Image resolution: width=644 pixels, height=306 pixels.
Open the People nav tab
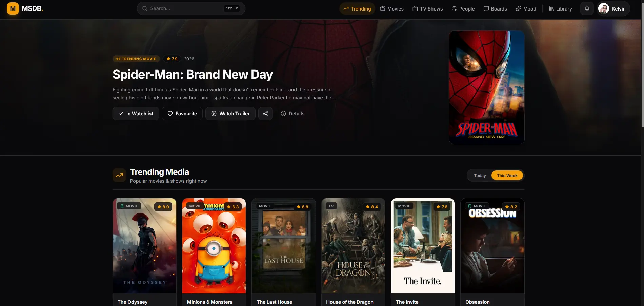463,8
